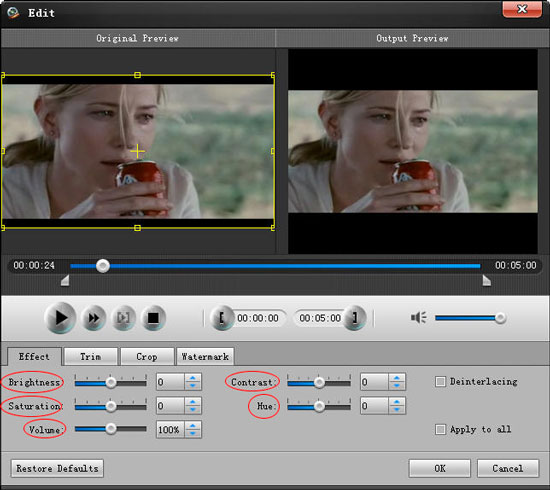Click the right trim marker under timeline

pos(487,281)
